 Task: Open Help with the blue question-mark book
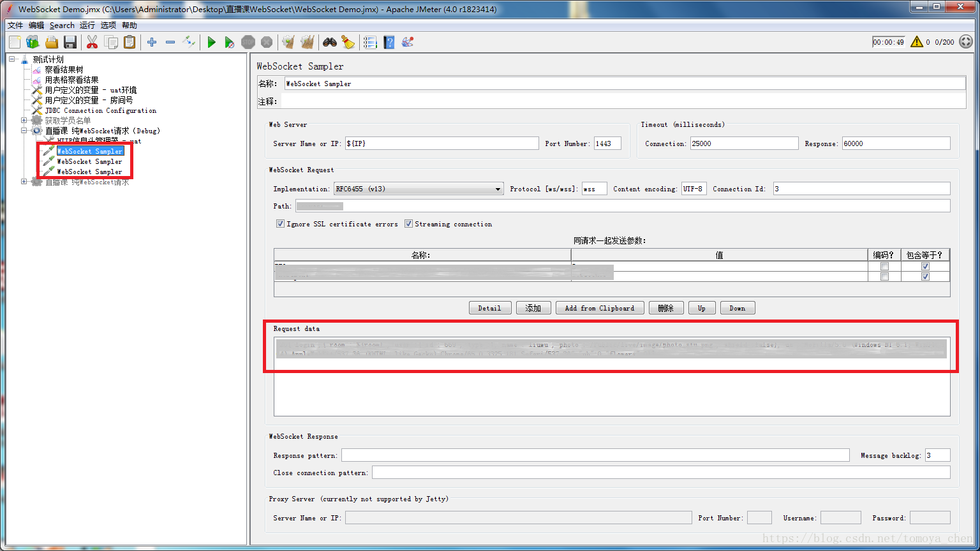[389, 42]
